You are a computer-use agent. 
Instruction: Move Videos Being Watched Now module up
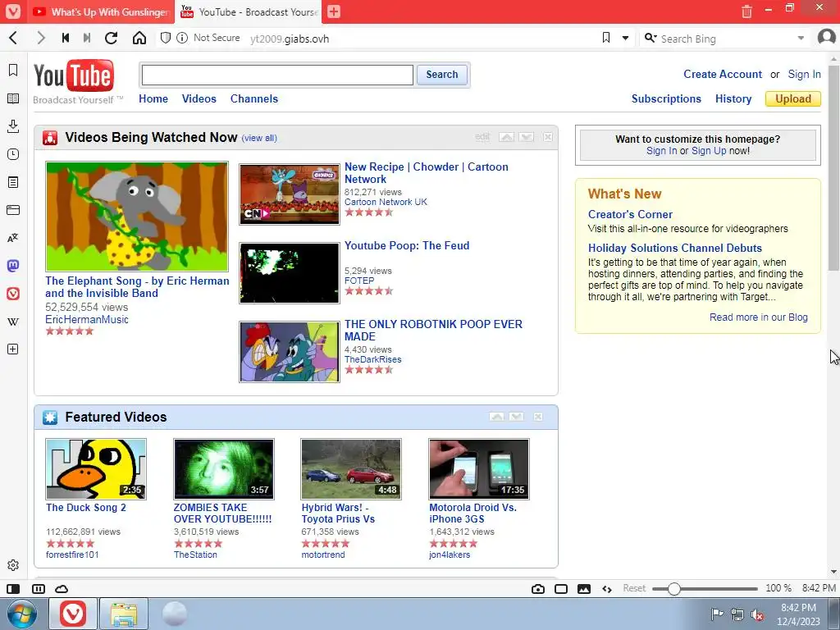tap(506, 137)
